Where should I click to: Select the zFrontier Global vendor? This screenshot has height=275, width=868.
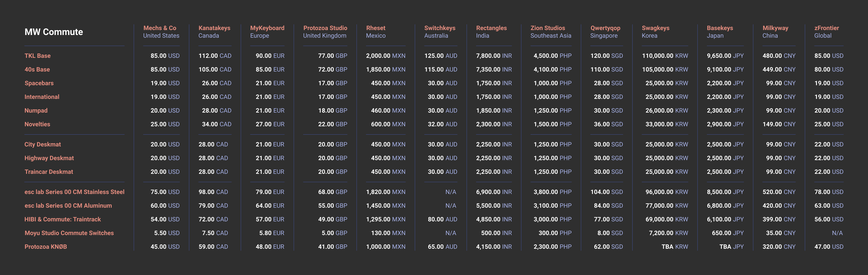pyautogui.click(x=826, y=28)
